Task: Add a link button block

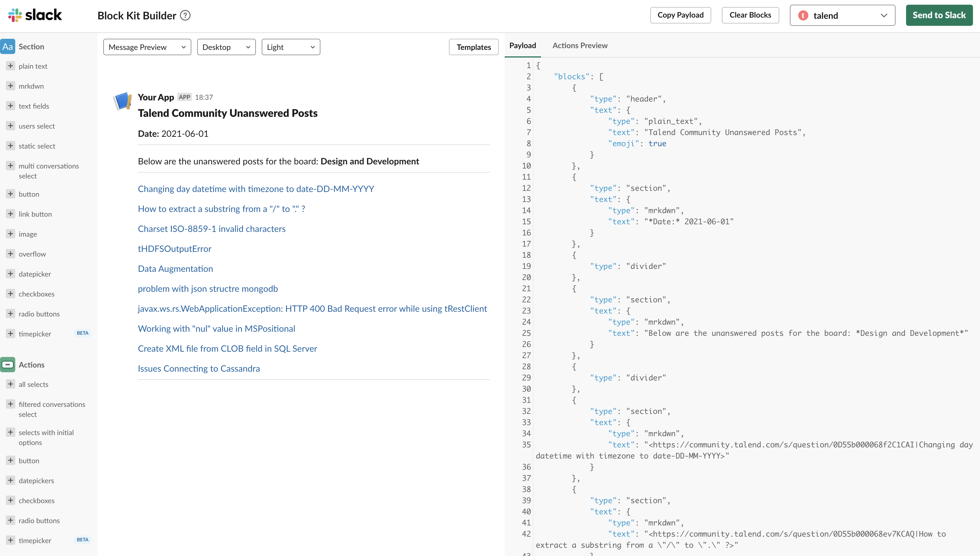Action: pyautogui.click(x=35, y=214)
